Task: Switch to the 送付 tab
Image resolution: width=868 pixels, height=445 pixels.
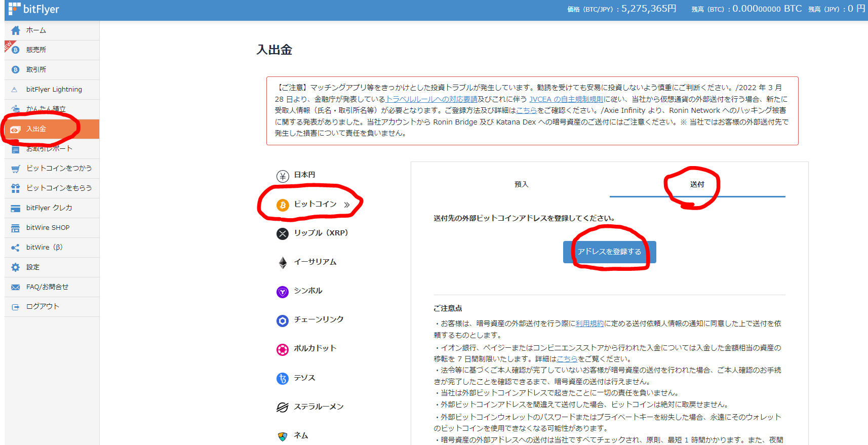Action: [x=697, y=184]
